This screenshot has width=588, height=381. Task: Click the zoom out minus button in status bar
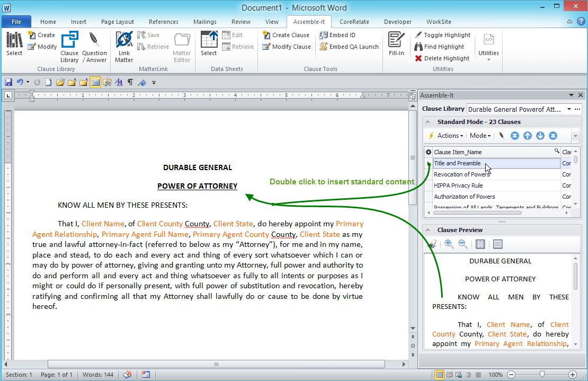pos(511,375)
